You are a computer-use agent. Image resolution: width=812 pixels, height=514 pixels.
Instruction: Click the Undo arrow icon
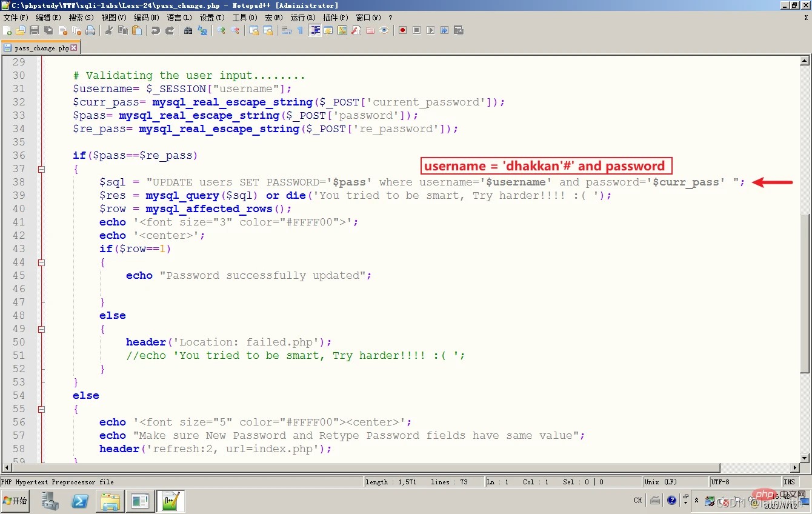(156, 30)
